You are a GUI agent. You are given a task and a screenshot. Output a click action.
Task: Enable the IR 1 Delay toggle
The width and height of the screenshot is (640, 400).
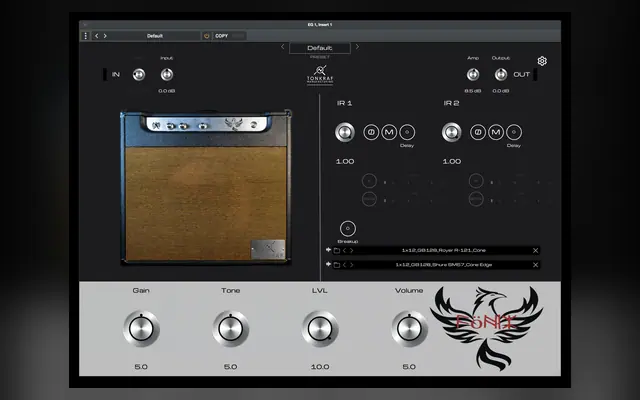pyautogui.click(x=407, y=132)
